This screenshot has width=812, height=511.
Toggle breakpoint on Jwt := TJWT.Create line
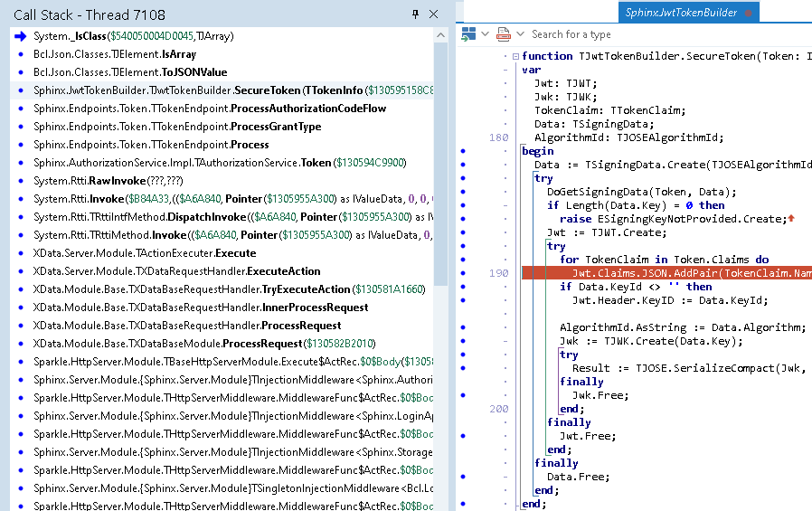[x=464, y=232]
